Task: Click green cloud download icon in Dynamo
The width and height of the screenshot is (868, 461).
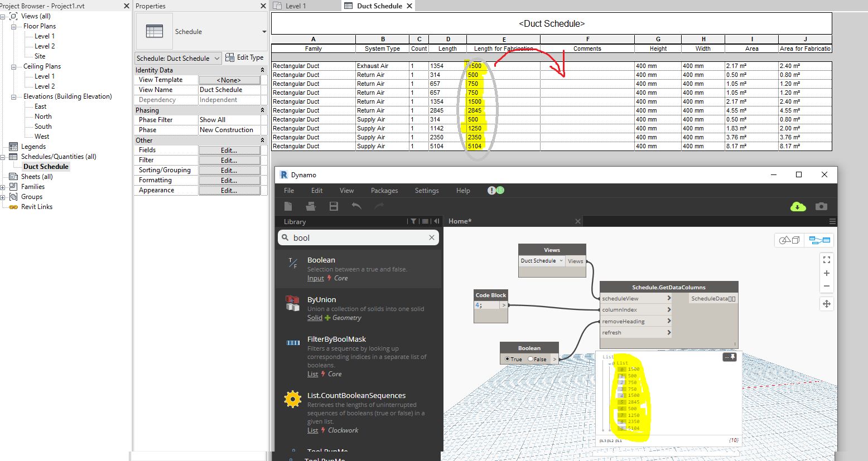Action: 798,206
